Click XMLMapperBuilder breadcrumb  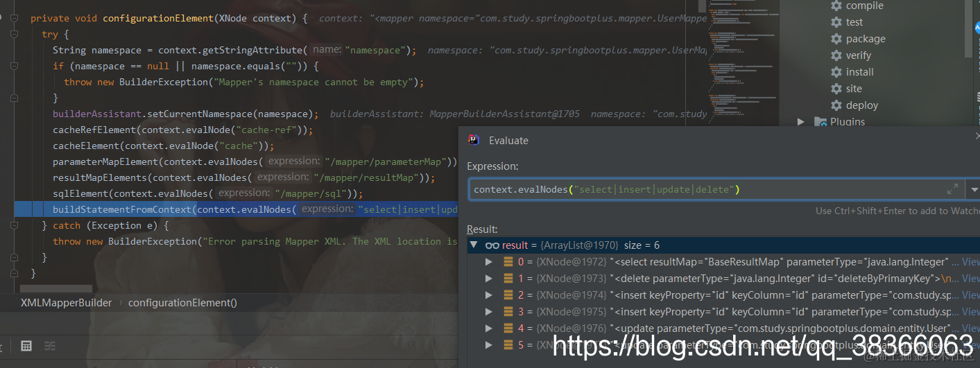click(x=66, y=303)
